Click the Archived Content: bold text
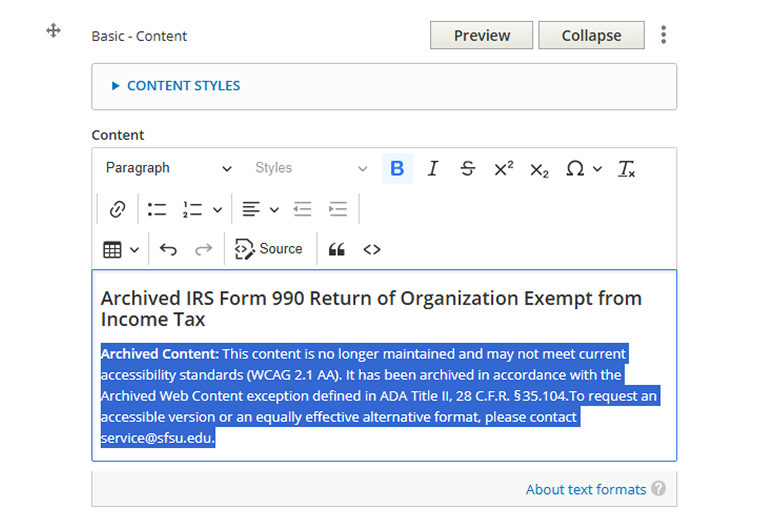The width and height of the screenshot is (761, 531). point(160,353)
